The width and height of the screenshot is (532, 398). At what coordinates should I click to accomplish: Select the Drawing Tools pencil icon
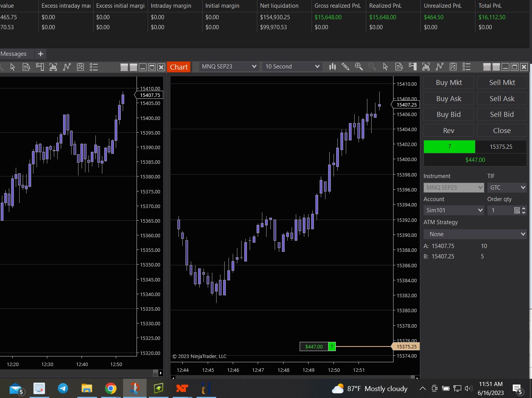(x=345, y=67)
